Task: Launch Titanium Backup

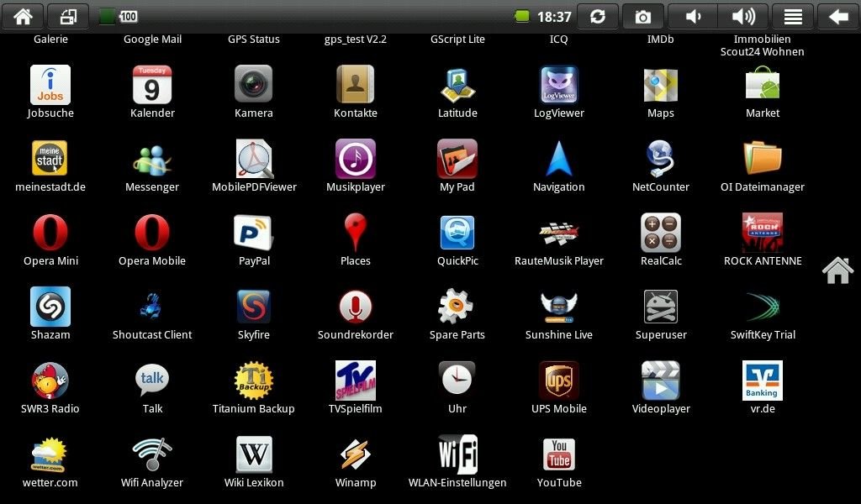Action: [x=254, y=387]
